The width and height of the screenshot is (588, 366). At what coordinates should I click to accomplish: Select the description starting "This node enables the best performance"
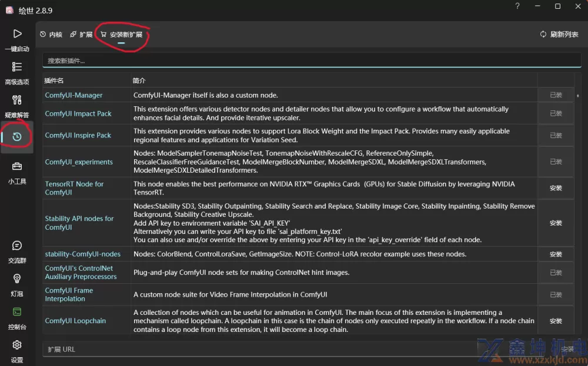pos(324,188)
